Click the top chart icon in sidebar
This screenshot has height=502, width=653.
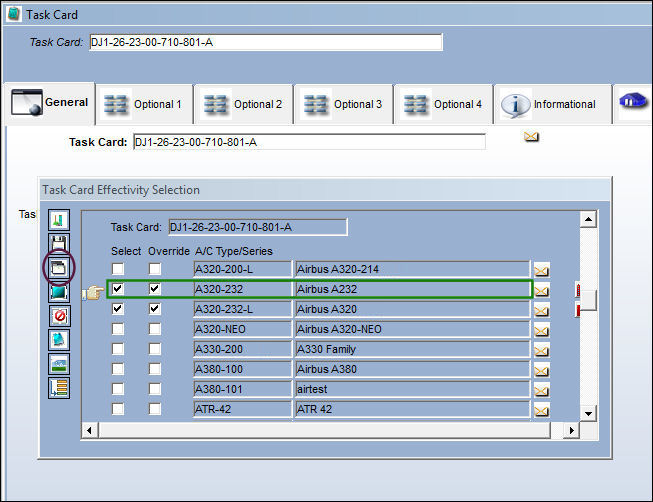[x=59, y=220]
